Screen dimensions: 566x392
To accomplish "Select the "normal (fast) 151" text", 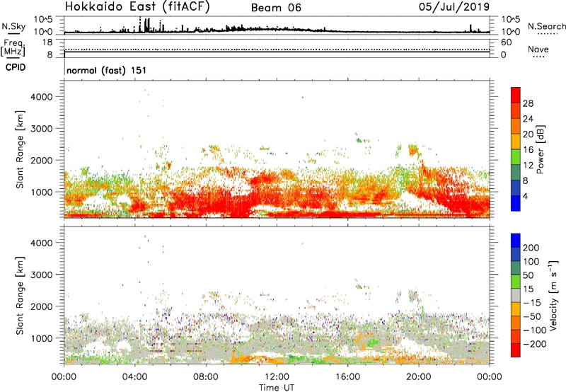I will pos(107,70).
